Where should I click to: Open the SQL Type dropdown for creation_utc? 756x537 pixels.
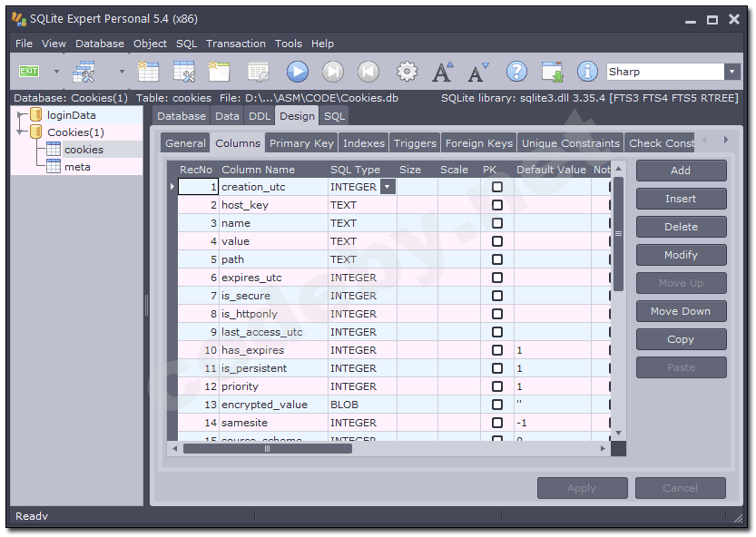coord(388,187)
